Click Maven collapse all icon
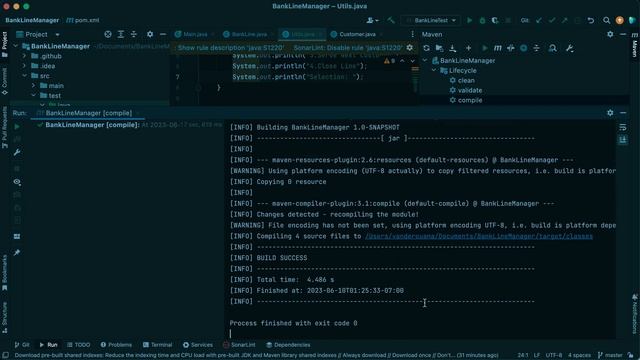Screen dimensions: 640x360 tap(536, 48)
